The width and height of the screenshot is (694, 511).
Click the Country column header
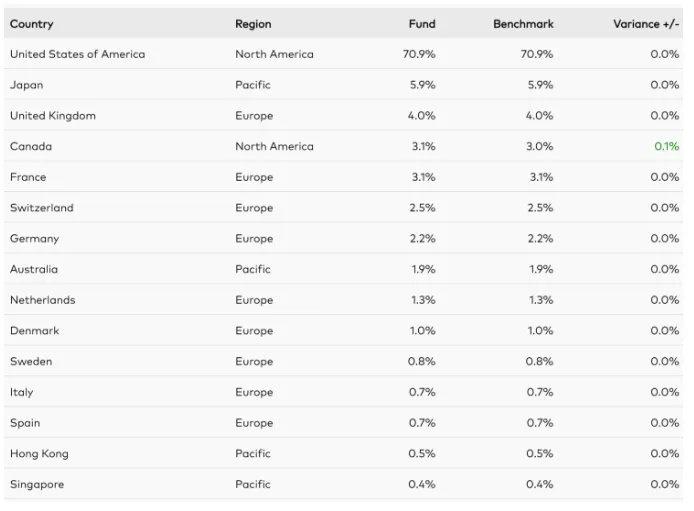(32, 24)
